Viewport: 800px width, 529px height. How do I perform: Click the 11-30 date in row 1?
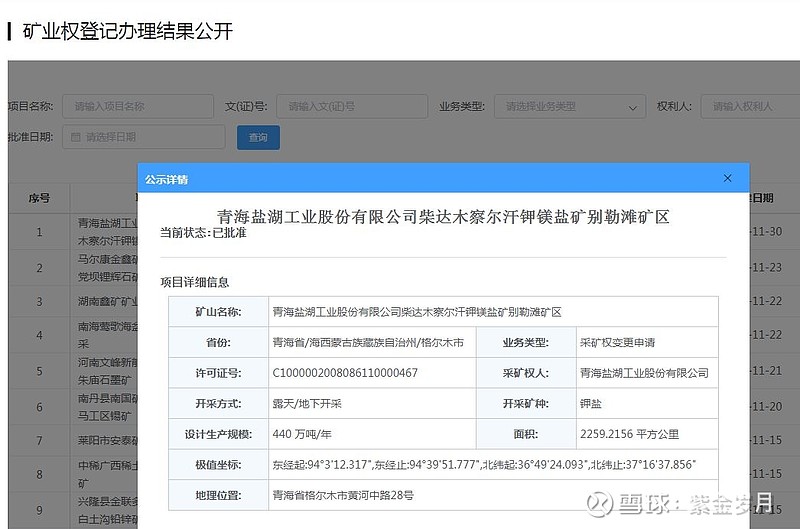pyautogui.click(x=766, y=232)
